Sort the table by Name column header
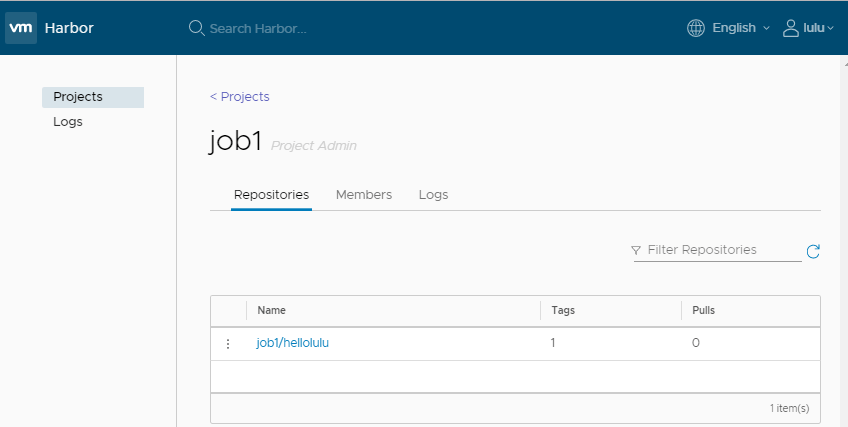 click(x=272, y=310)
